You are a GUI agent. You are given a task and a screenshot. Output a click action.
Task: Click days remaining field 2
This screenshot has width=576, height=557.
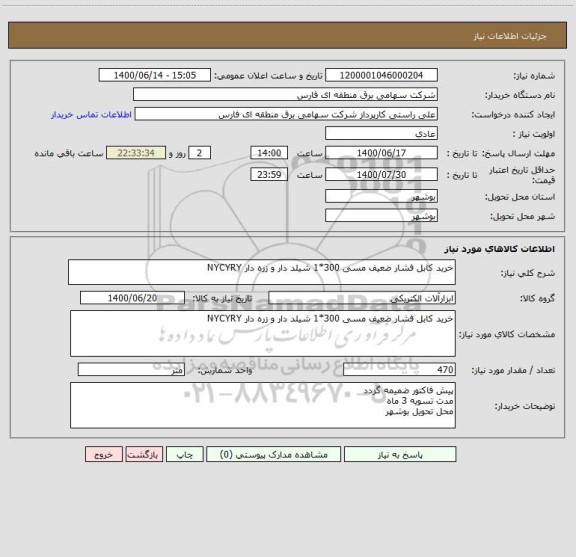click(x=199, y=153)
